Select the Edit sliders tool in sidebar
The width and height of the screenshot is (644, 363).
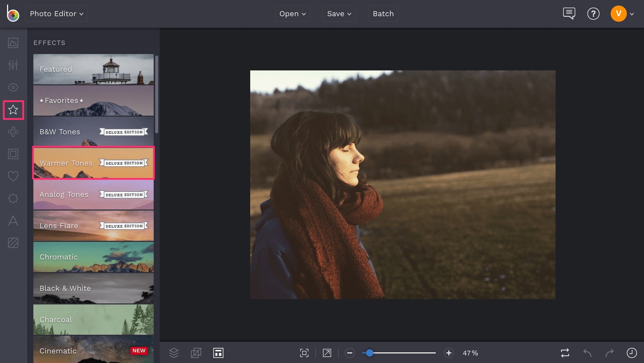(x=13, y=65)
